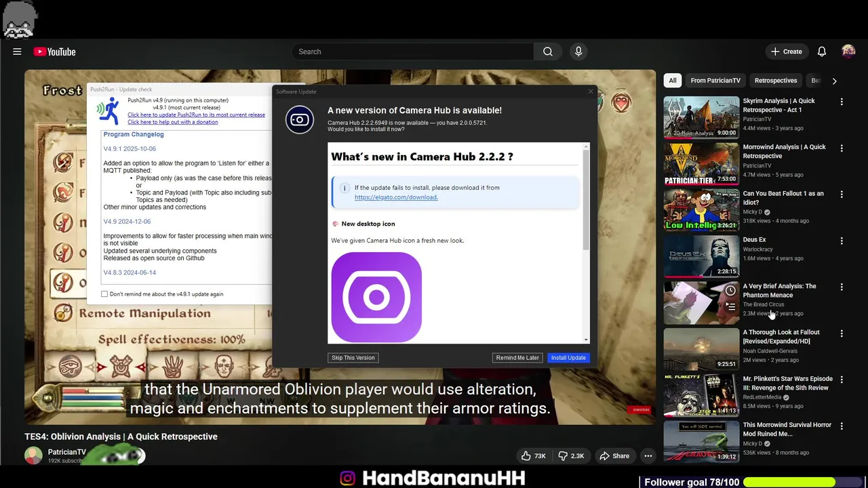This screenshot has height=488, width=868.
Task: Click V4.8.3 2024-06-14 changelog heading
Action: pos(130,272)
